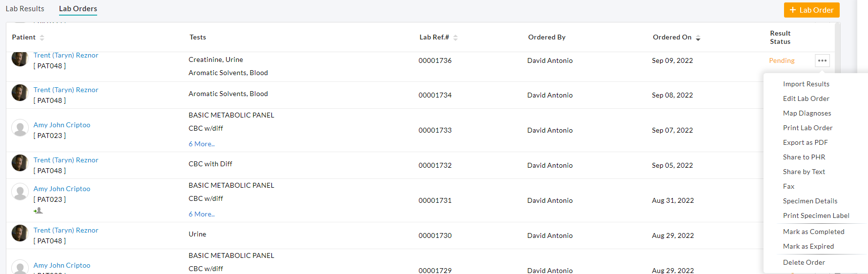Select Import Results from the context menu

806,84
